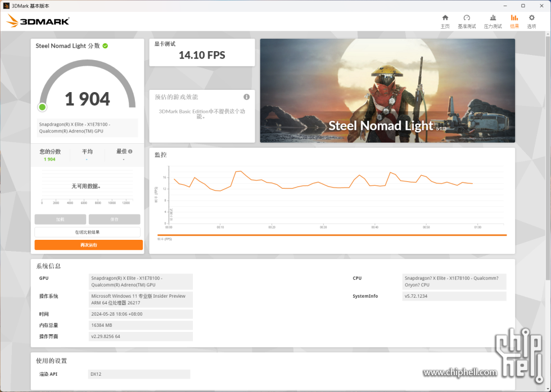
Task: Click the 您的分数 column label
Action: [50, 152]
